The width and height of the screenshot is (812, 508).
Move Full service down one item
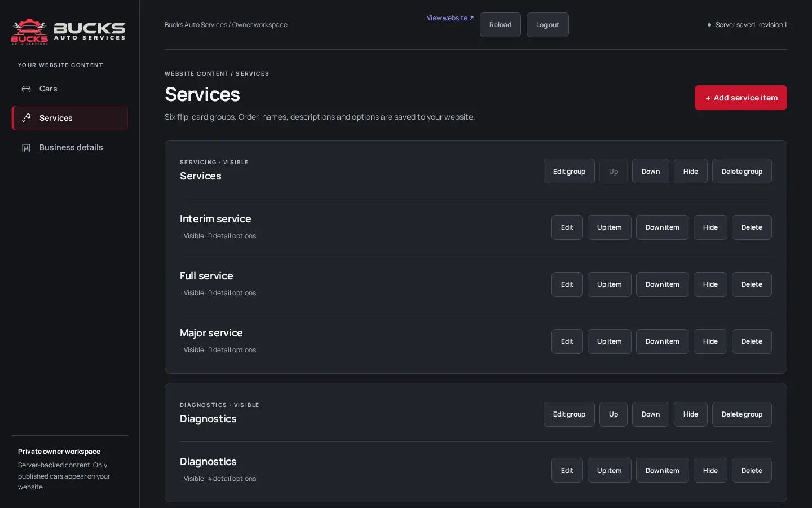[663, 284]
